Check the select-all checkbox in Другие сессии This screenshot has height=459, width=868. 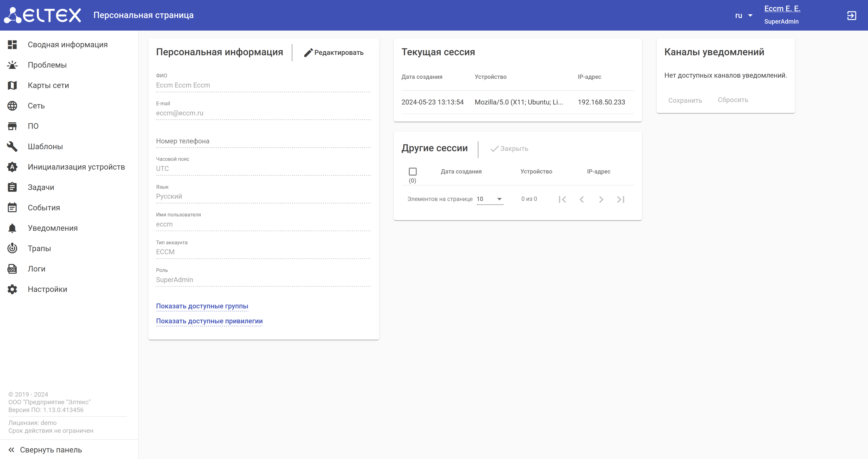click(x=412, y=172)
